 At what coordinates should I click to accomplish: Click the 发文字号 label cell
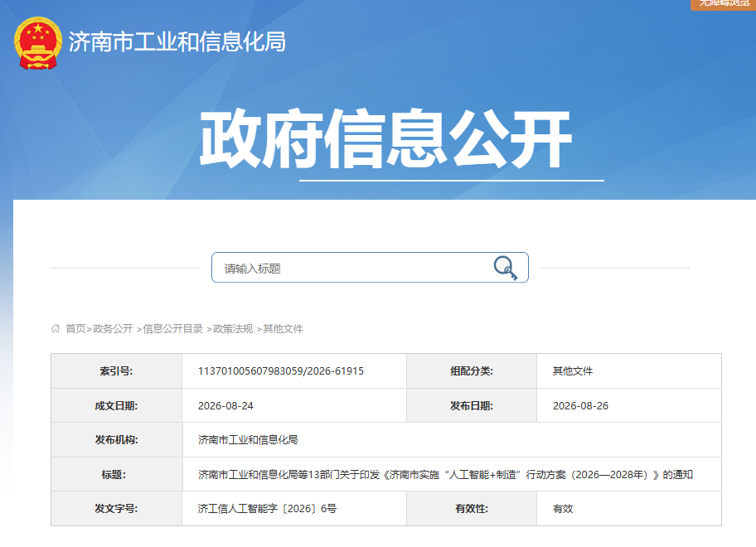pos(117,508)
